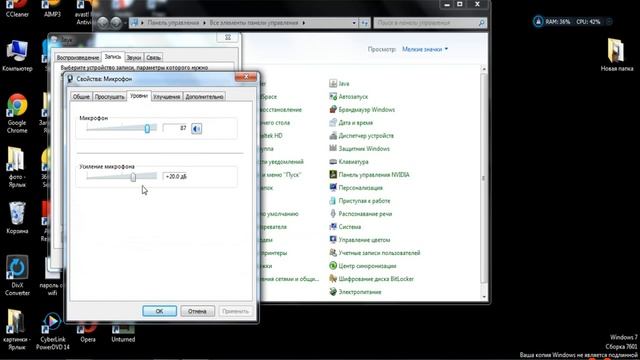Open the Дополнительно tab
Screen dimensions: 640x360
[204, 97]
